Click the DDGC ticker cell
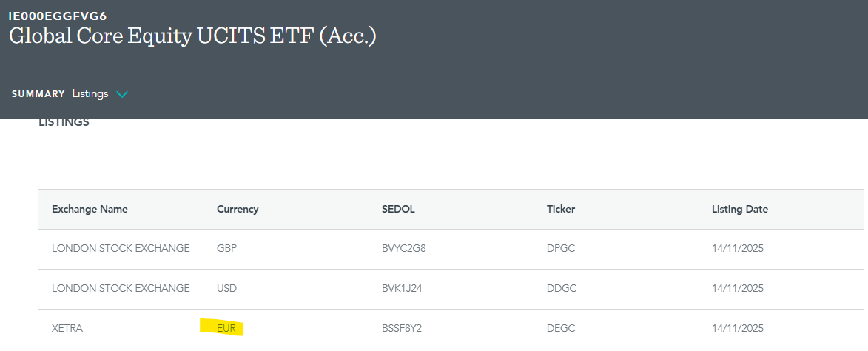The image size is (868, 351). point(562,288)
